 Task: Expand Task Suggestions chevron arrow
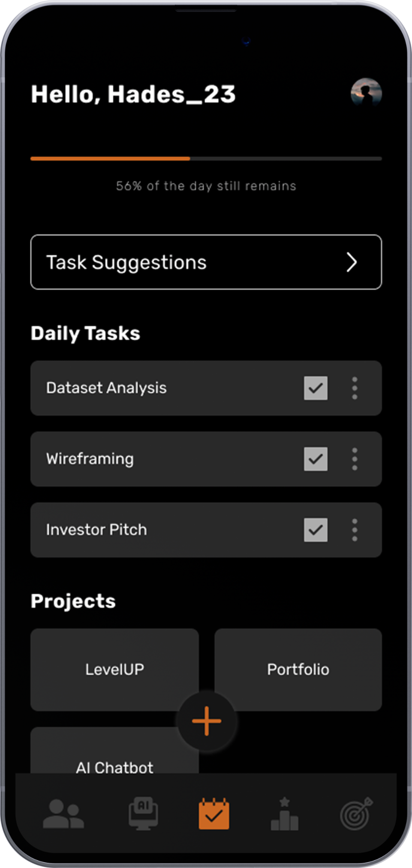tap(352, 262)
